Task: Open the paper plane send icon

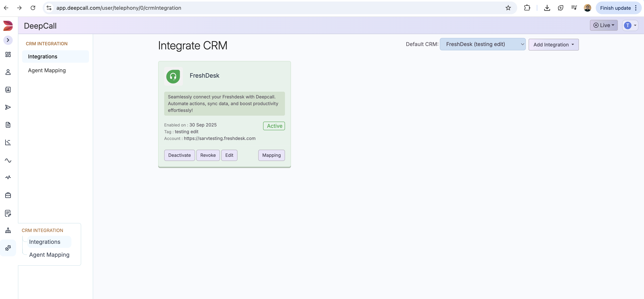Action: click(x=8, y=107)
